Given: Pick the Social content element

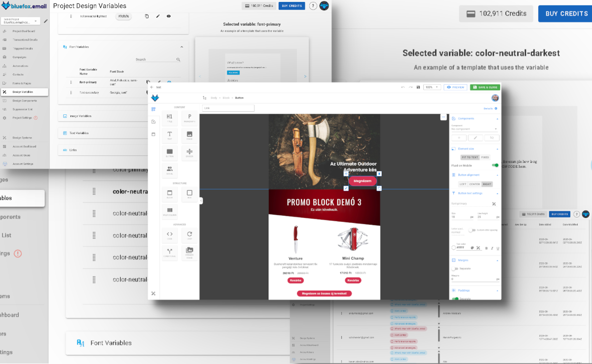Looking at the screenshot, I should pos(169,170).
